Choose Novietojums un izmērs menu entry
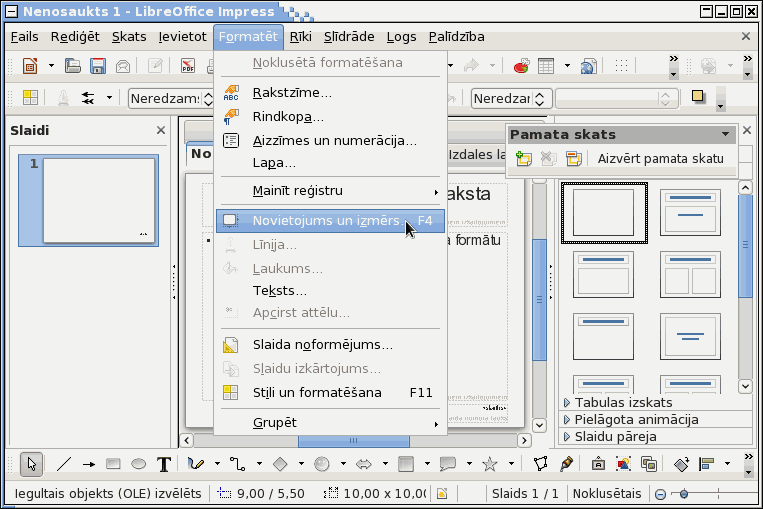 (330, 221)
